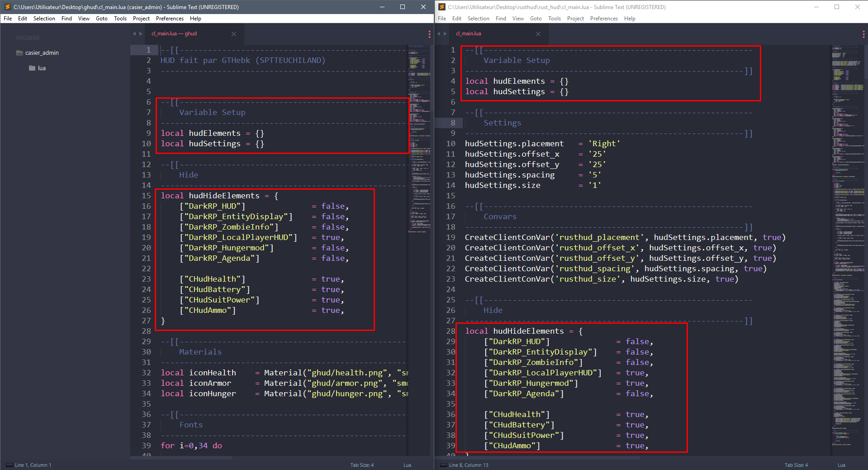The image size is (868, 470).
Task: Open tab options dots in left window
Action: point(429,34)
